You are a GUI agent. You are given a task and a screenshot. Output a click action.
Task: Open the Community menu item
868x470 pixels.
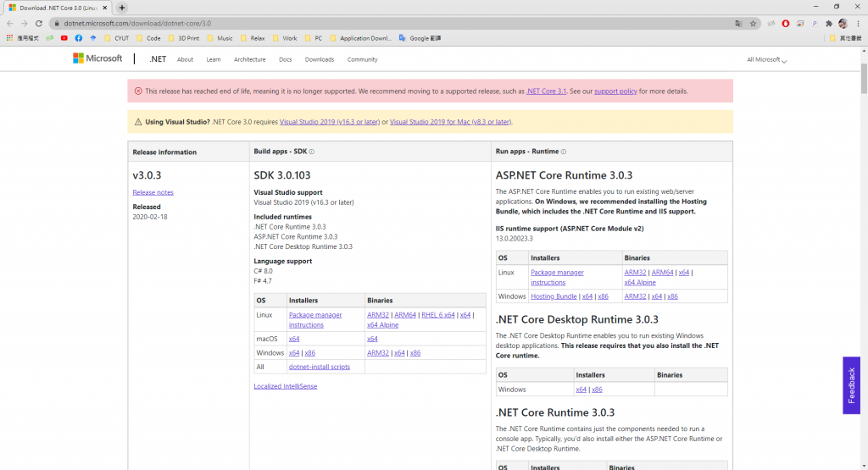pos(362,59)
